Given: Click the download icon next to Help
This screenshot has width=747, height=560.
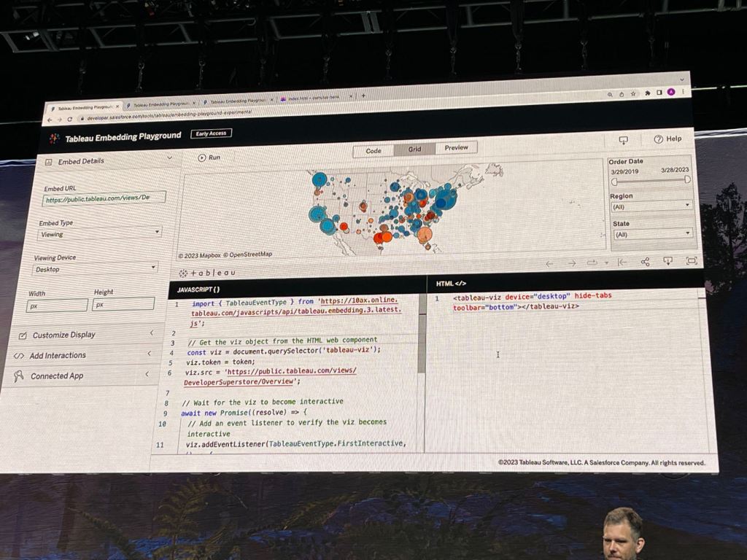Looking at the screenshot, I should click(623, 140).
